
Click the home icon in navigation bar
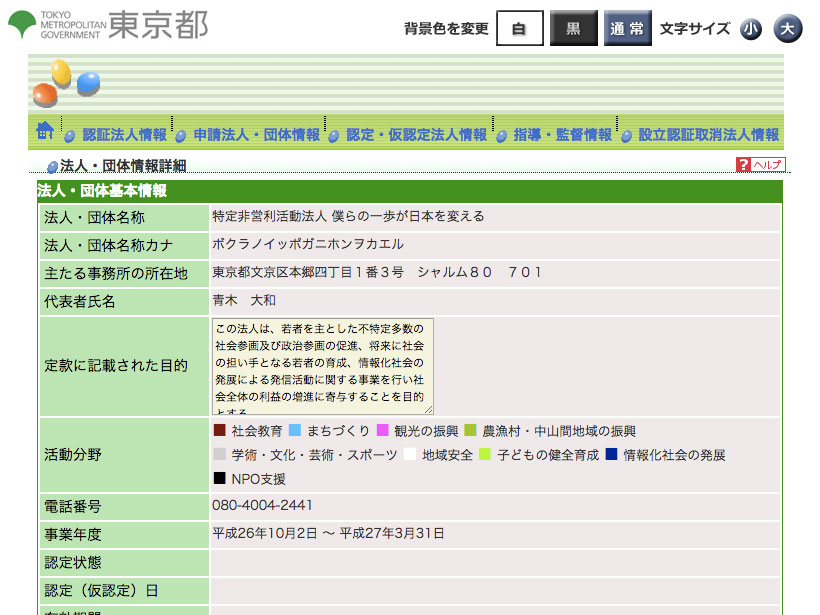pyautogui.click(x=44, y=131)
